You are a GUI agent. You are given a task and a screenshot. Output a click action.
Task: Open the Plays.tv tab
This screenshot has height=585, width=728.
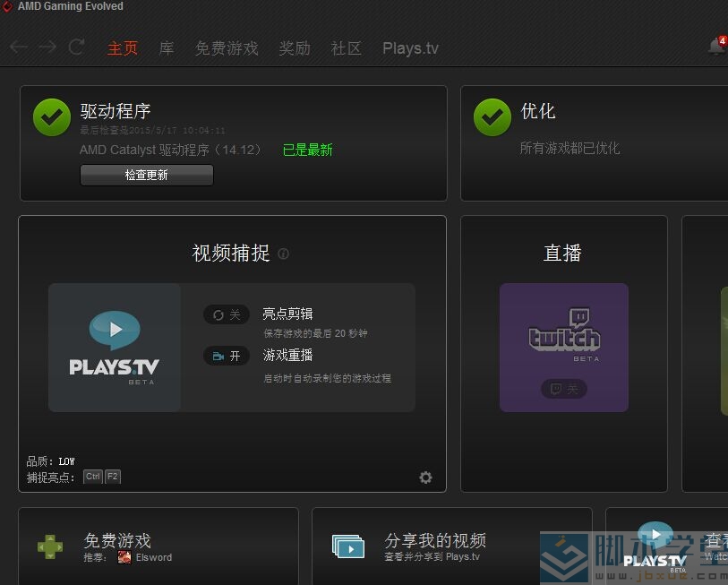click(x=410, y=47)
